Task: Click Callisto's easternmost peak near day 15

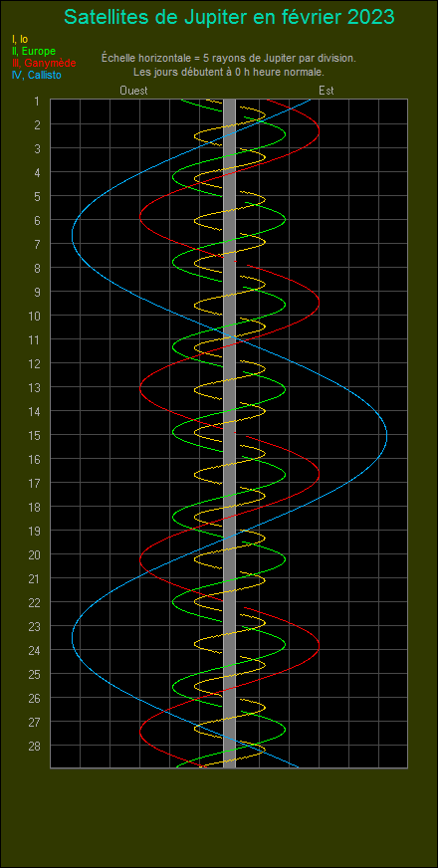Action: (x=386, y=437)
